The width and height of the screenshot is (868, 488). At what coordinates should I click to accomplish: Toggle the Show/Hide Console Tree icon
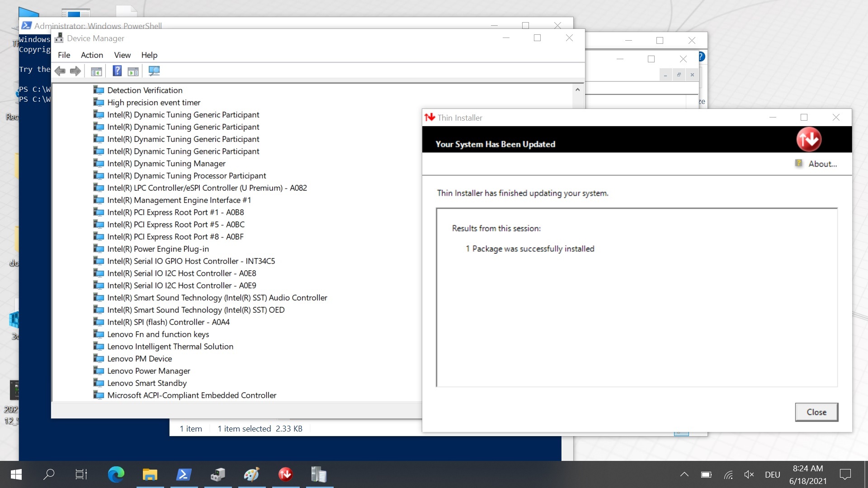(x=96, y=70)
